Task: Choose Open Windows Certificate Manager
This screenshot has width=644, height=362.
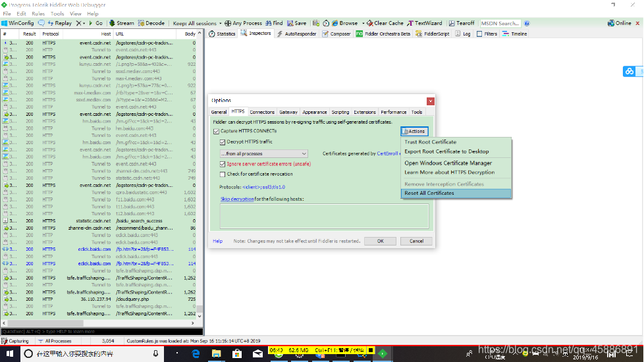Action: 456,163
